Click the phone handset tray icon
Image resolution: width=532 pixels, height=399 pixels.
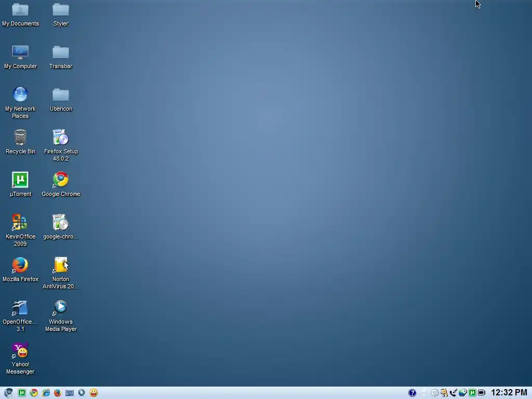pos(453,393)
